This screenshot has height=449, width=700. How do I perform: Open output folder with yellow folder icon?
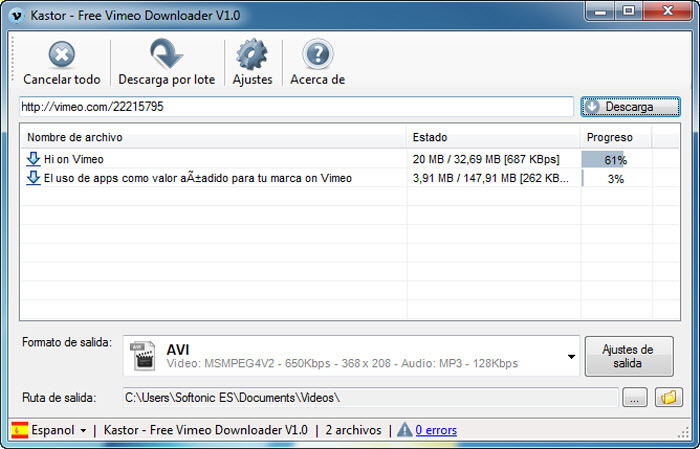[x=667, y=398]
